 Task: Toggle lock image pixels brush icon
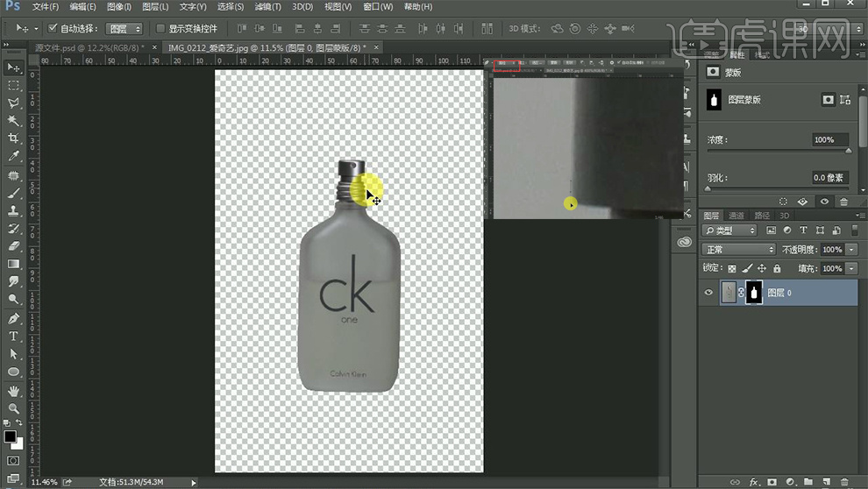click(747, 268)
